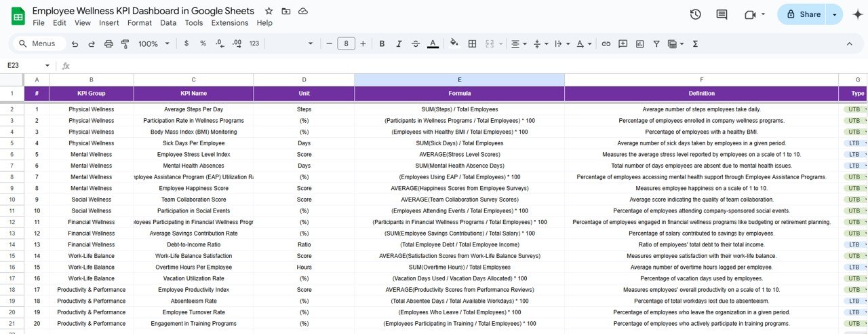Open the Insert menu

pyautogui.click(x=109, y=22)
